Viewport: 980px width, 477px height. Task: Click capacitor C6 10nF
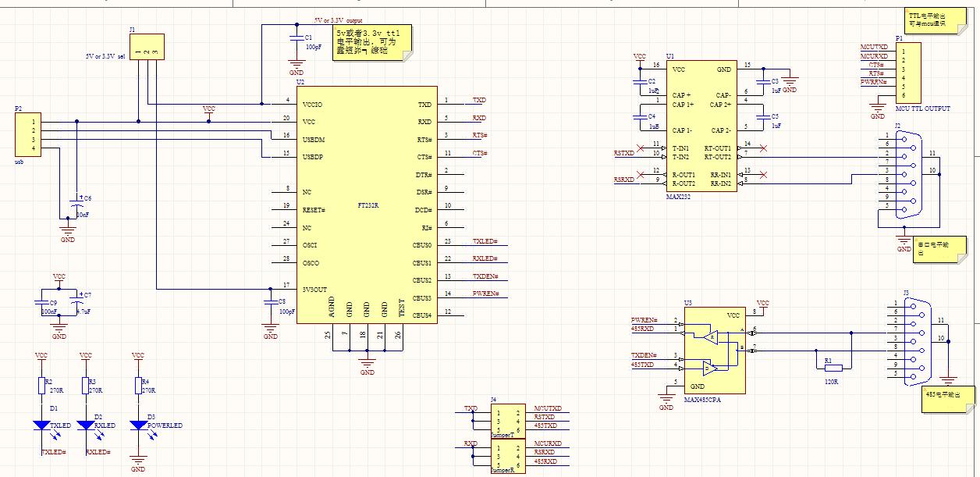tap(76, 201)
